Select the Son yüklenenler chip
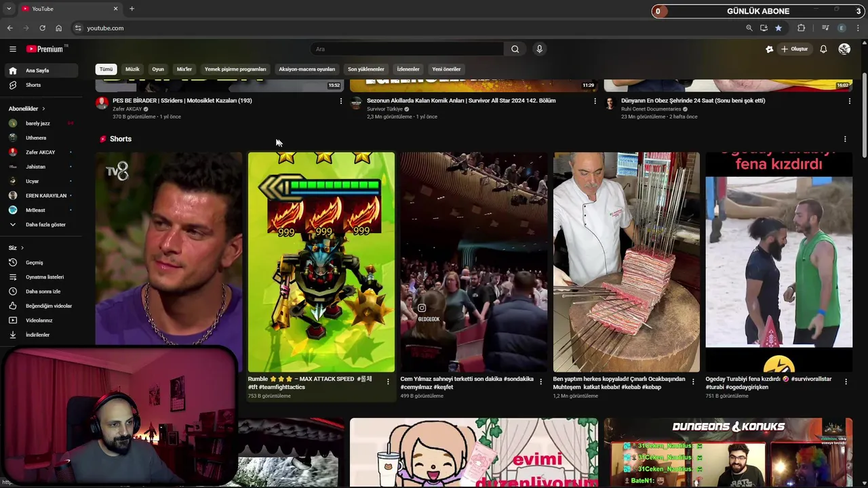Viewport: 868px width, 488px height. click(x=366, y=69)
